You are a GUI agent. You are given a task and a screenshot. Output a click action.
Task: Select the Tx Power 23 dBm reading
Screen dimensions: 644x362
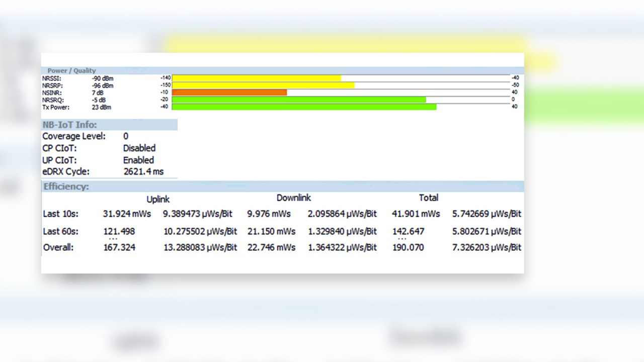point(102,107)
